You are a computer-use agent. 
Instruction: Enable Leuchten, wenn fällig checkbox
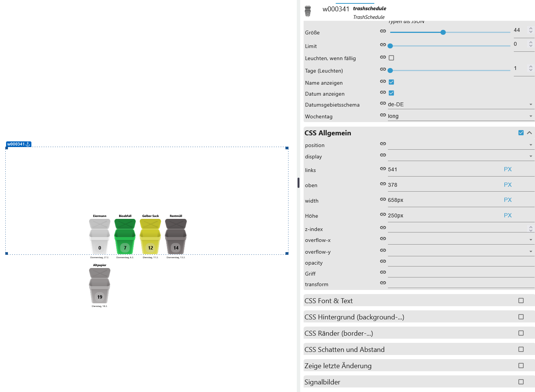391,58
